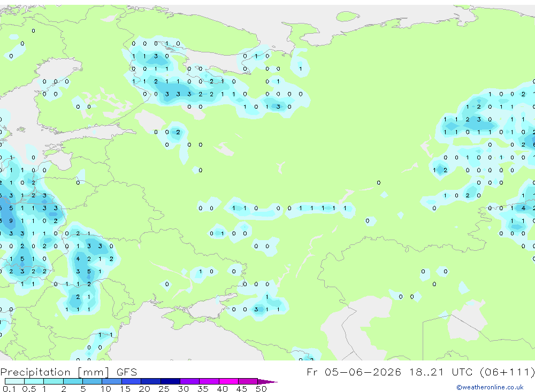Image resolution: width=535 pixels, height=392 pixels.
Task: Click the "9" precipitation value on the map
Action: (x=11, y=221)
